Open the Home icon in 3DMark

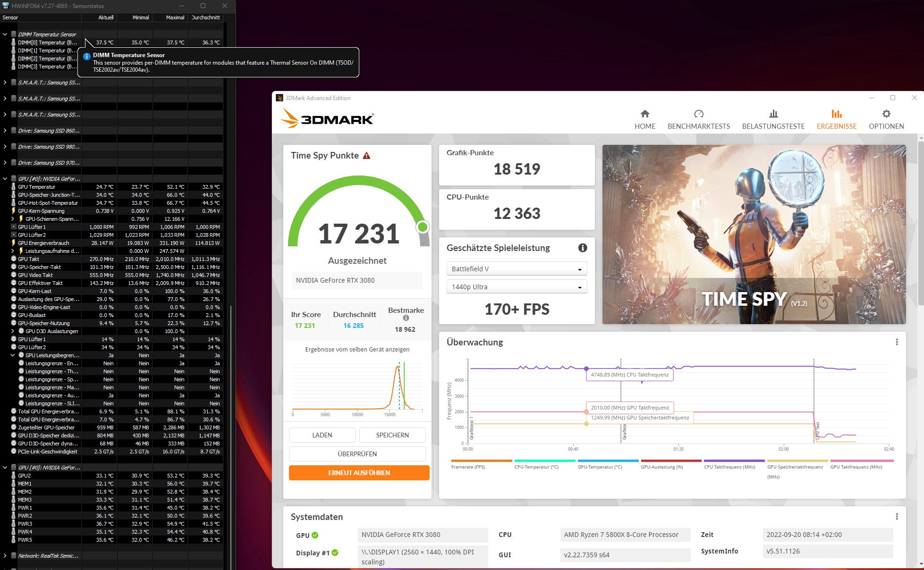(x=644, y=114)
